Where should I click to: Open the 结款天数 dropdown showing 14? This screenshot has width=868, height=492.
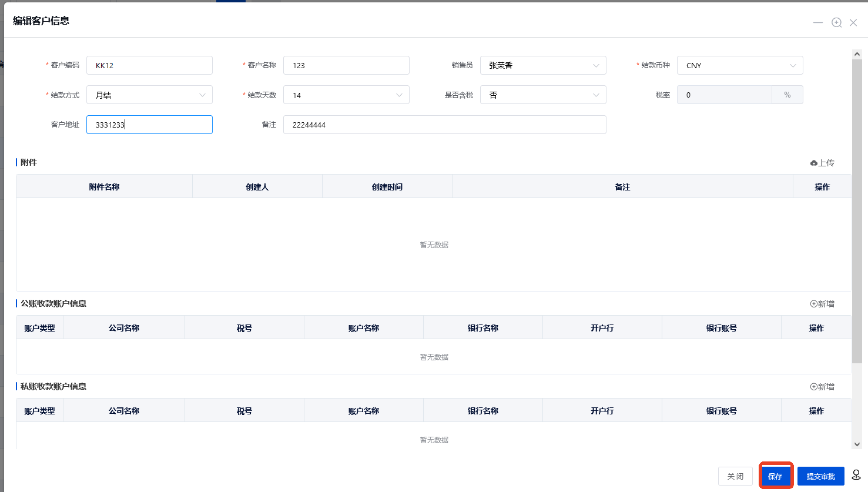pos(346,95)
